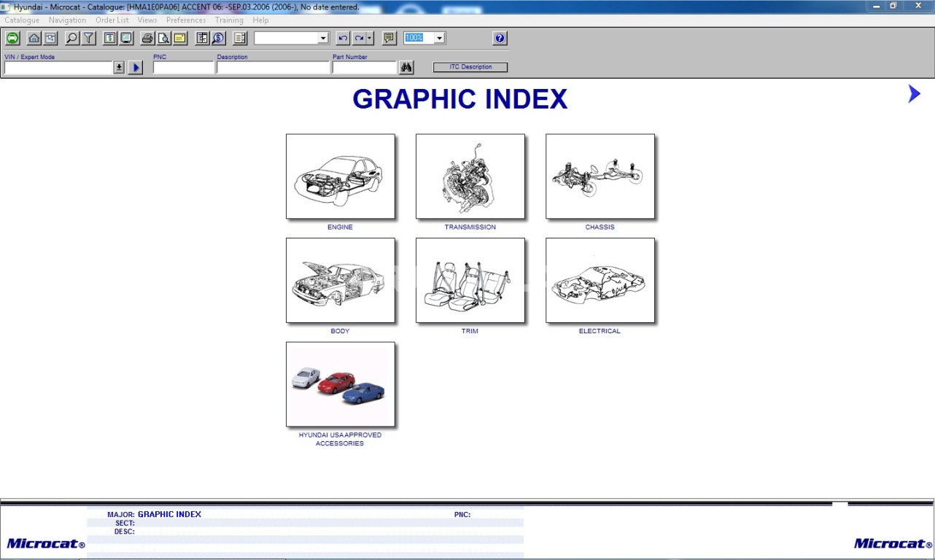Viewport: 935px width, 560px height.
Task: Click the yellow note icon
Action: pyautogui.click(x=180, y=39)
